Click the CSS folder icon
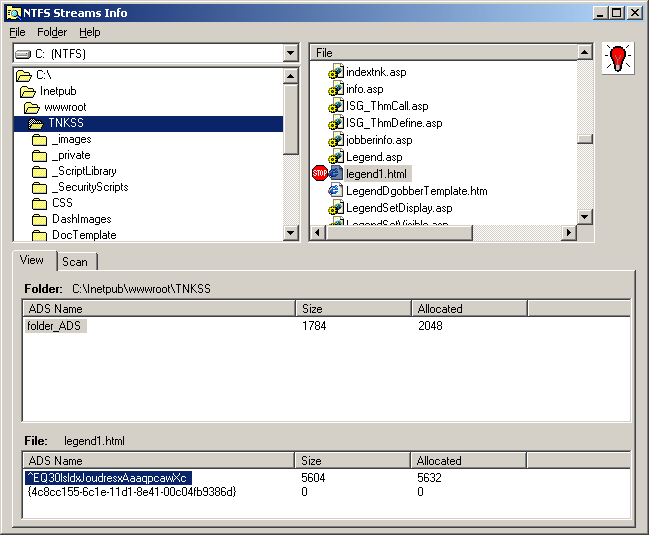This screenshot has height=535, width=649. [x=39, y=204]
